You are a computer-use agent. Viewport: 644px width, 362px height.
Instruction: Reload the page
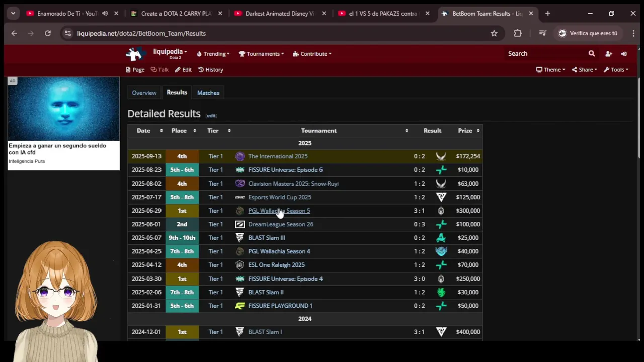(48, 33)
